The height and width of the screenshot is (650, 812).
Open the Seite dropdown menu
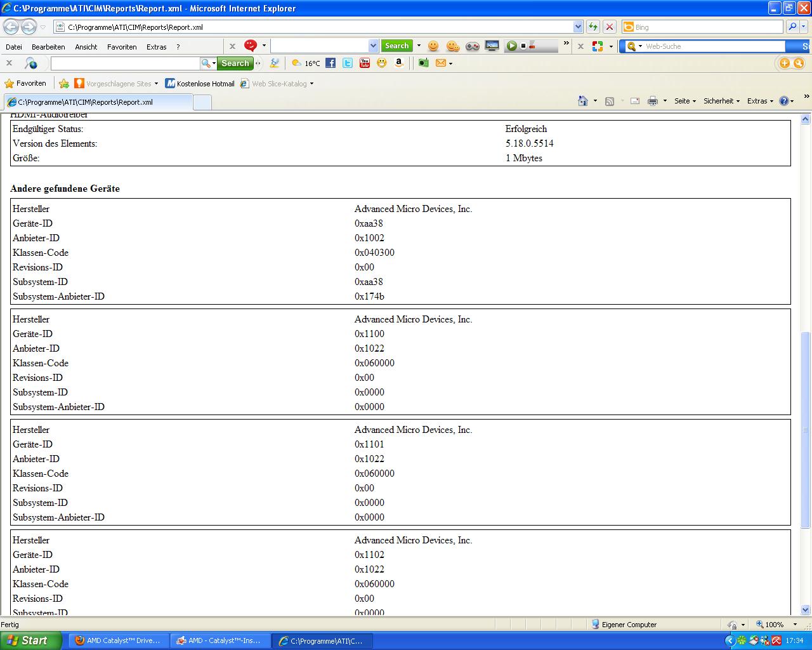click(x=685, y=101)
